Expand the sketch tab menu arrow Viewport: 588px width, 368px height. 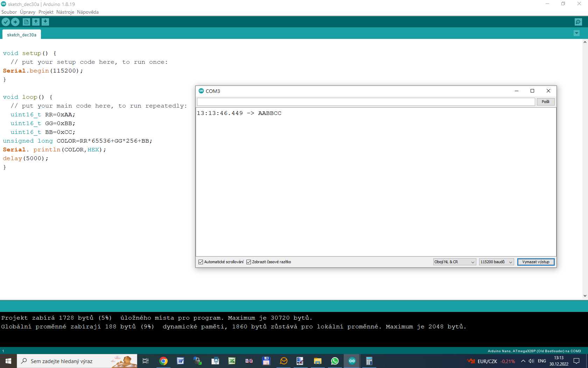tap(576, 33)
